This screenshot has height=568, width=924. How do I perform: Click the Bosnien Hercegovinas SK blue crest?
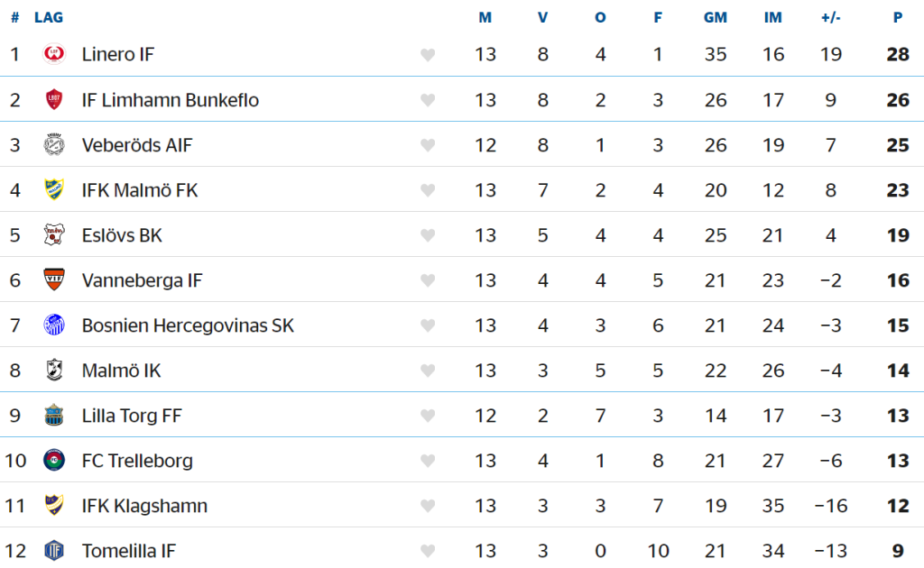coord(54,325)
